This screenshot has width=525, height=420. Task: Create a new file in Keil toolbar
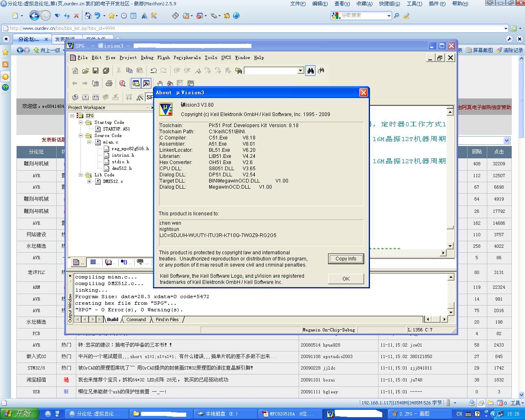point(75,71)
